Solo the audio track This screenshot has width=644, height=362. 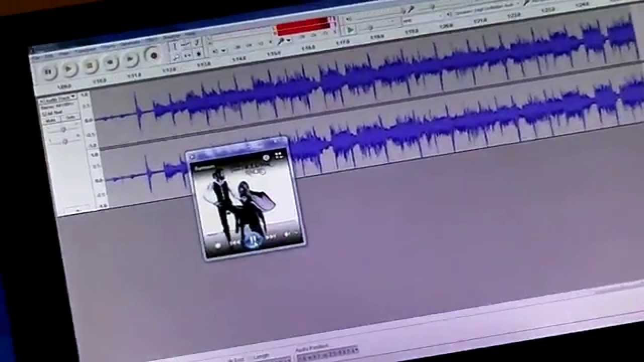coord(71,117)
